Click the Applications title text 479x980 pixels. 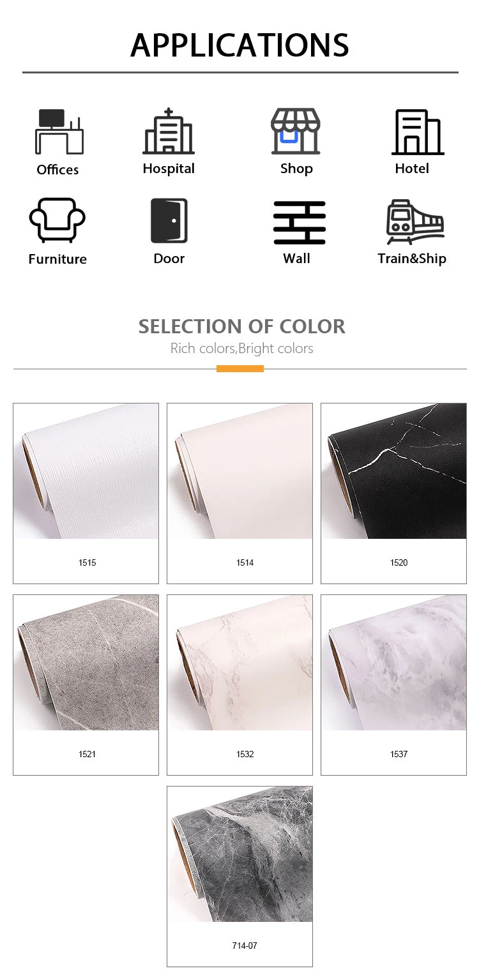pos(240,45)
